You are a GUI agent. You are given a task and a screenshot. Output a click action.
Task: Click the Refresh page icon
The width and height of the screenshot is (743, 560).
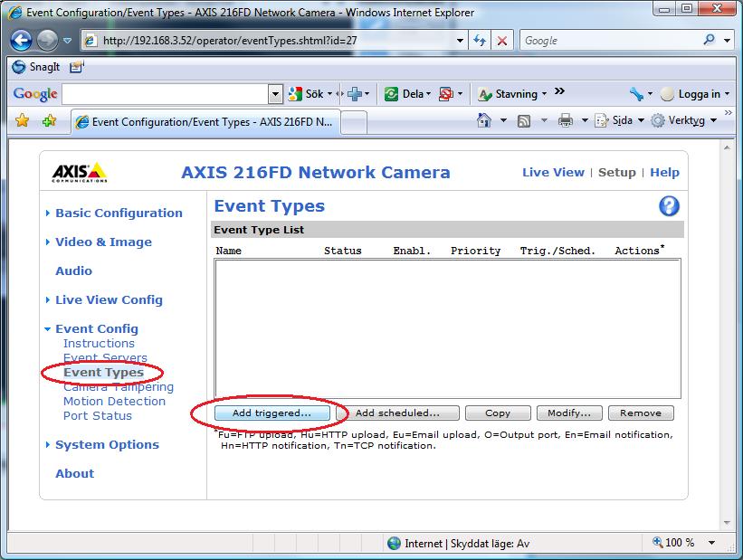(480, 41)
